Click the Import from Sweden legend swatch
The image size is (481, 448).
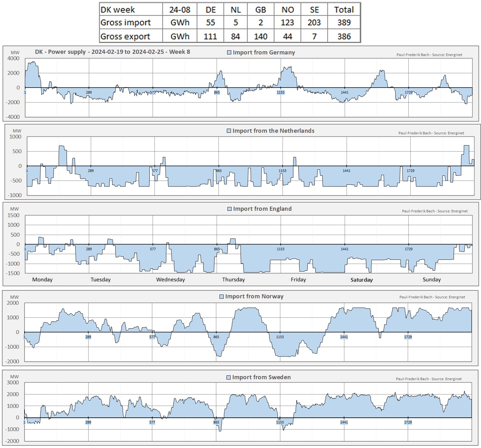[x=228, y=377]
